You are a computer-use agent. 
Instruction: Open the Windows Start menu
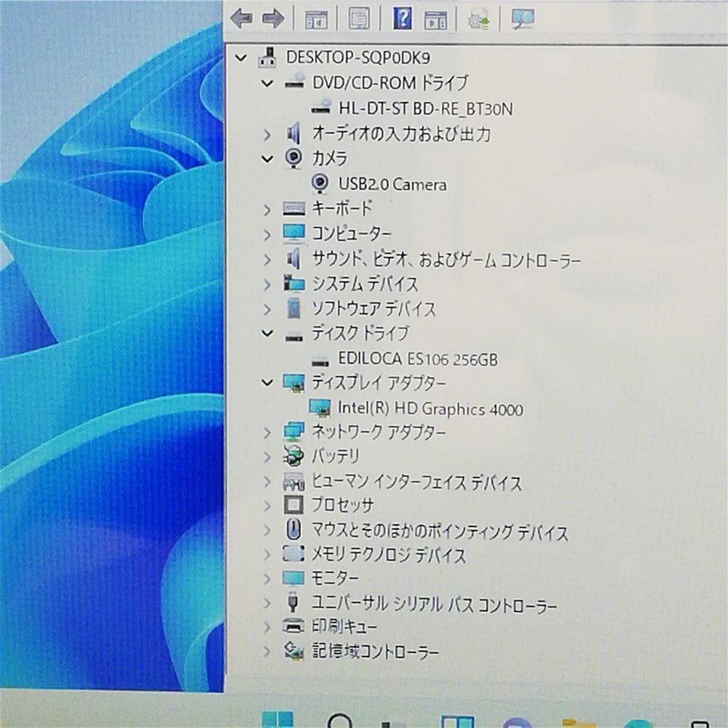277,719
